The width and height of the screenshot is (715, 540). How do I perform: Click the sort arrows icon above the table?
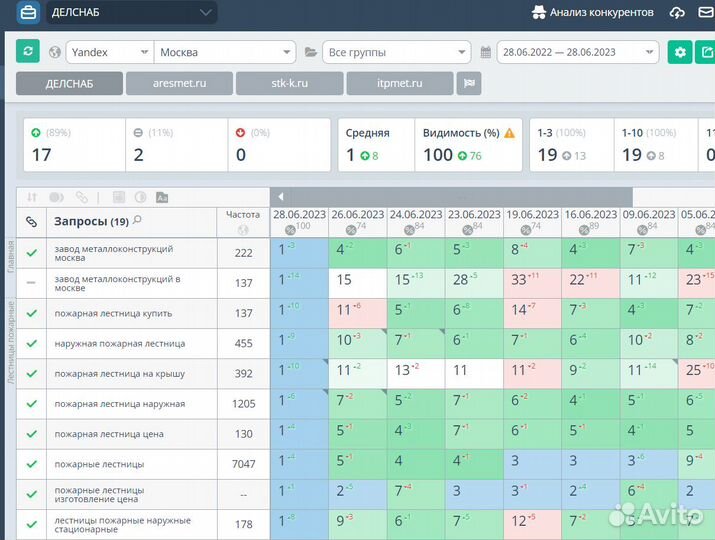tap(32, 198)
